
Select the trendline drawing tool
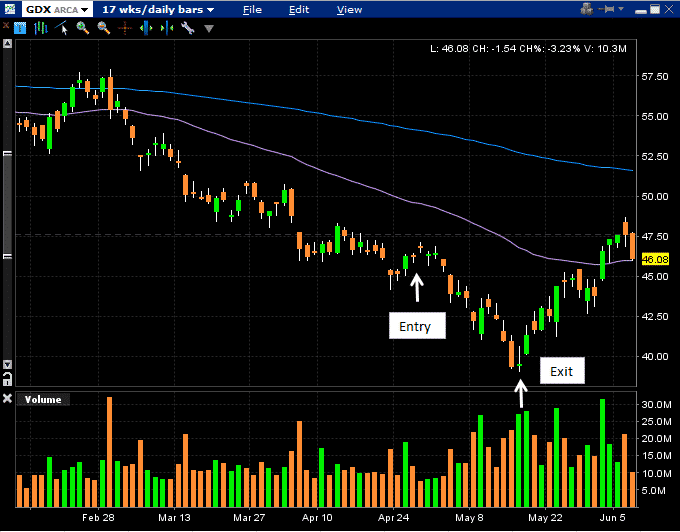(62, 28)
